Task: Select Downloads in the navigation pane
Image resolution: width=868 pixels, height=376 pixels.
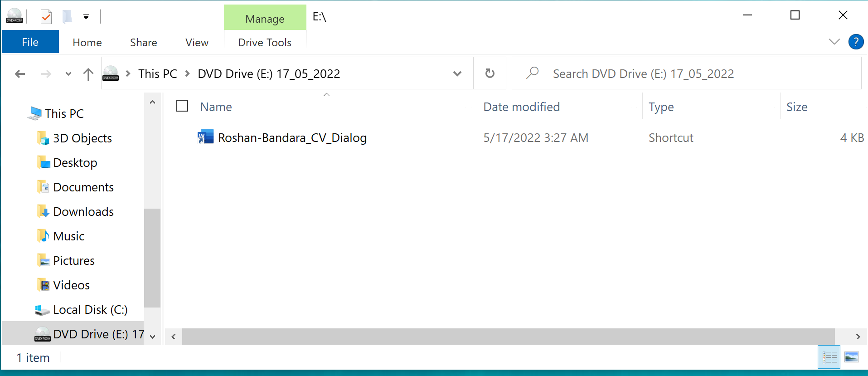Action: click(x=83, y=212)
